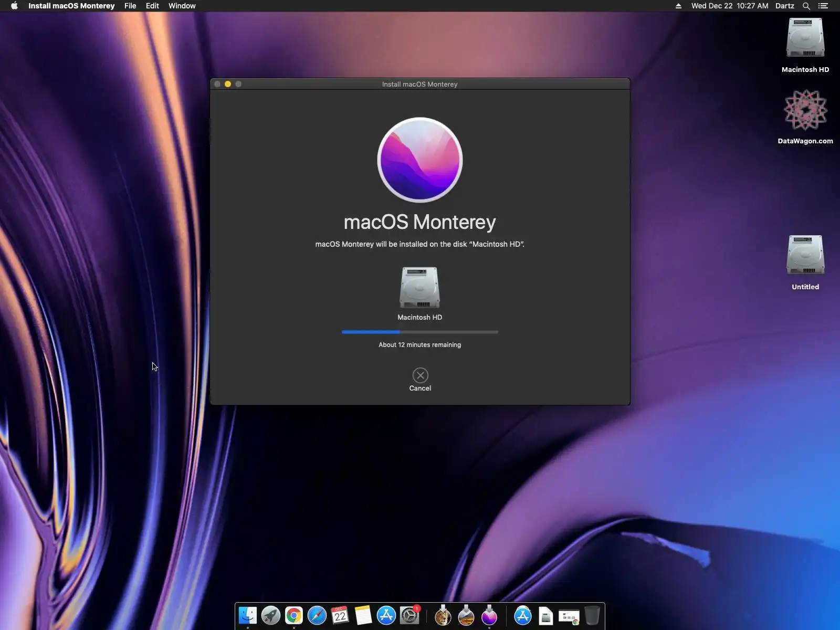Open System Preferences from the Dock
The height and width of the screenshot is (630, 840).
[x=409, y=615]
